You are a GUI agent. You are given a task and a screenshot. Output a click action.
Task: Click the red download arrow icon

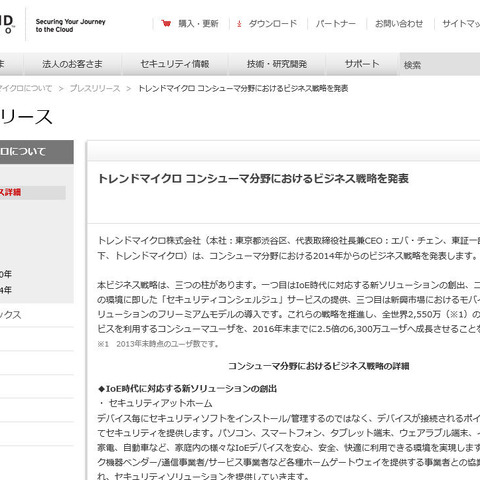coord(239,24)
